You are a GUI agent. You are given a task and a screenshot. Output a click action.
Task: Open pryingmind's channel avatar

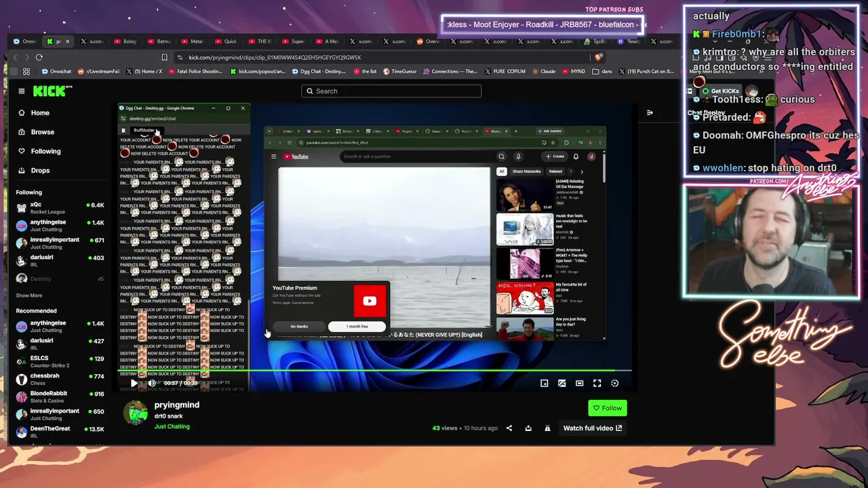point(136,413)
